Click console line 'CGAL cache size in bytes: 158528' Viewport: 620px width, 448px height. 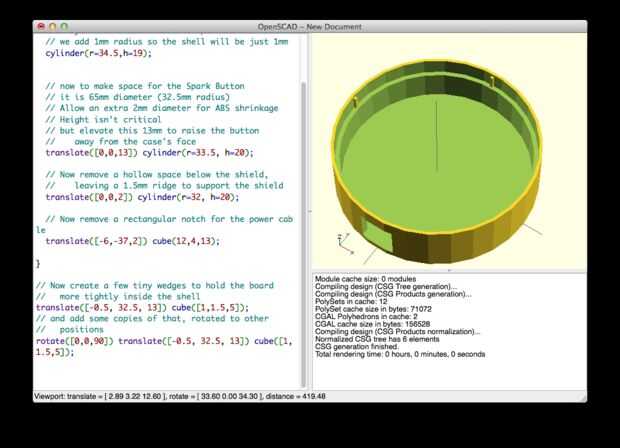coord(372,324)
